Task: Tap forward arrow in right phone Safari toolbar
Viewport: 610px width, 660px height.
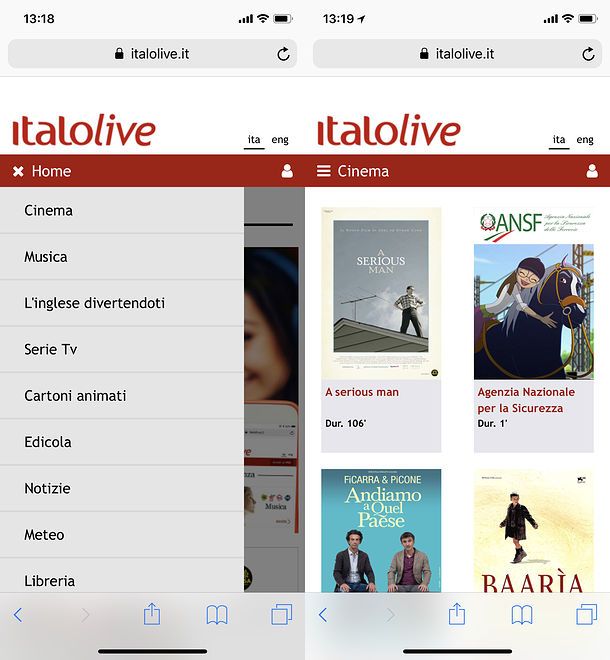Action: coord(390,615)
